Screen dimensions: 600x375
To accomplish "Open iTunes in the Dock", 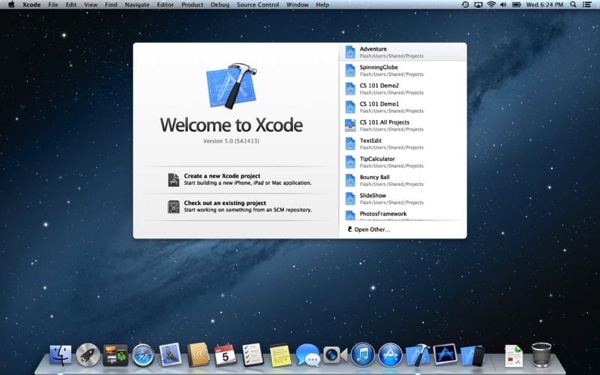I will point(363,355).
